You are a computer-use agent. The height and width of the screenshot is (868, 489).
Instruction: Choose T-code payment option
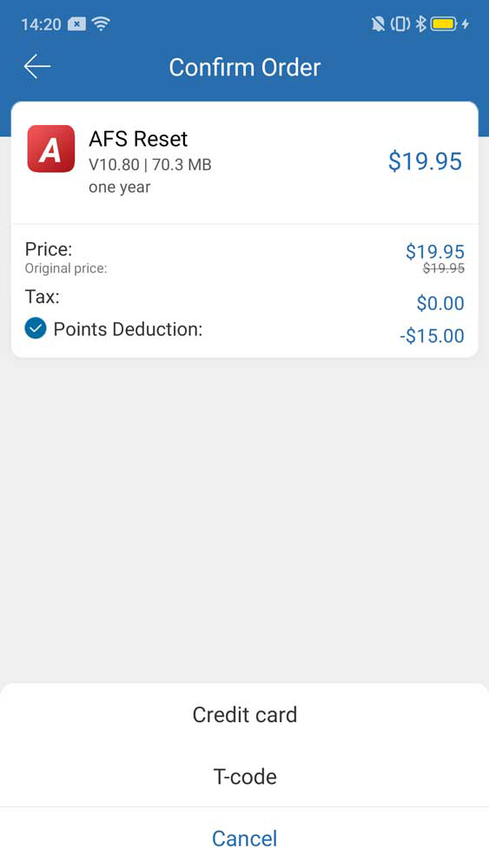[244, 777]
